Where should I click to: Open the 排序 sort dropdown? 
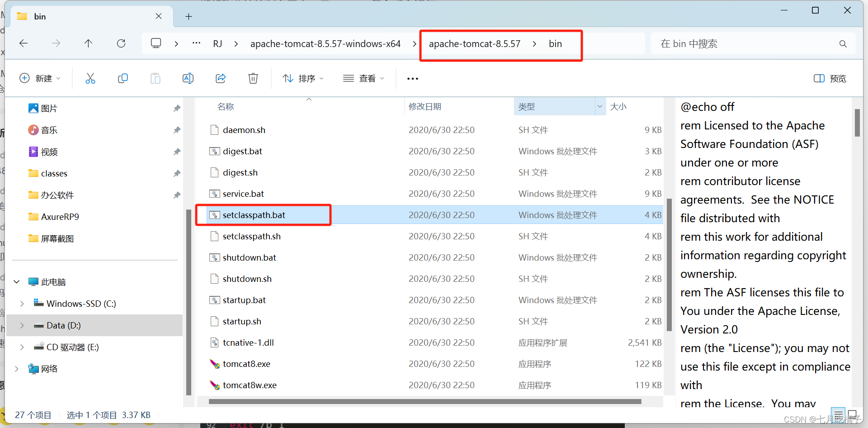[303, 78]
